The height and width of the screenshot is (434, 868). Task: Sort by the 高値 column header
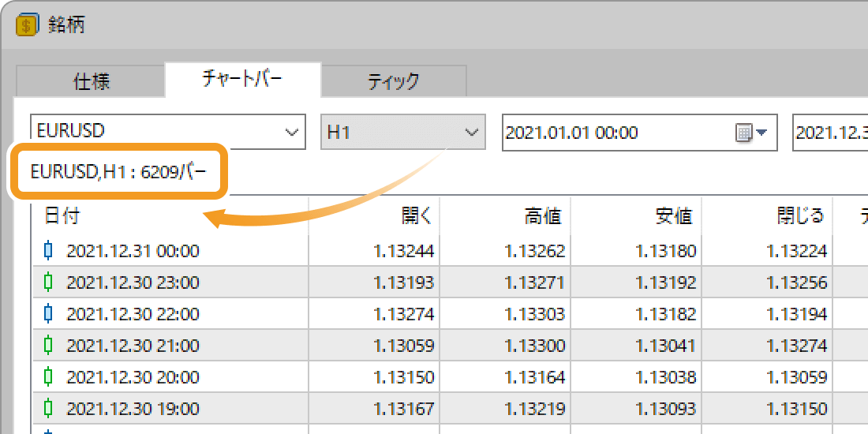505,216
